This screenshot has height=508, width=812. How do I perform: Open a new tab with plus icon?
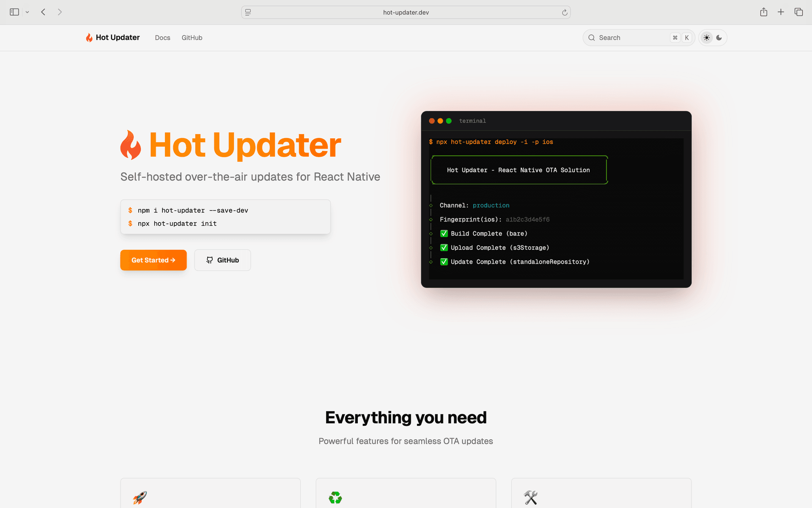pyautogui.click(x=781, y=12)
